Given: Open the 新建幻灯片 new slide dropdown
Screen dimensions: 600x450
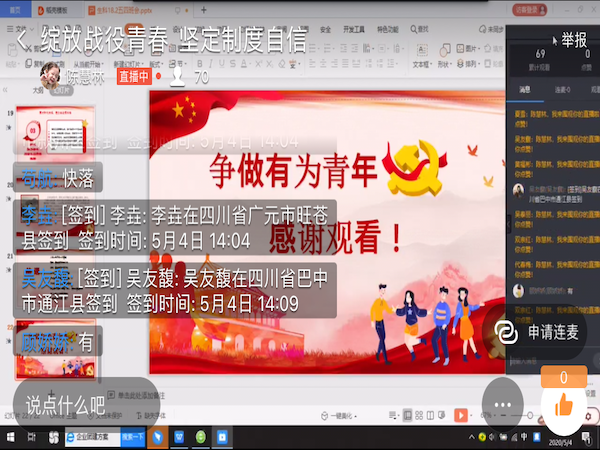Looking at the screenshot, I should (128, 64).
